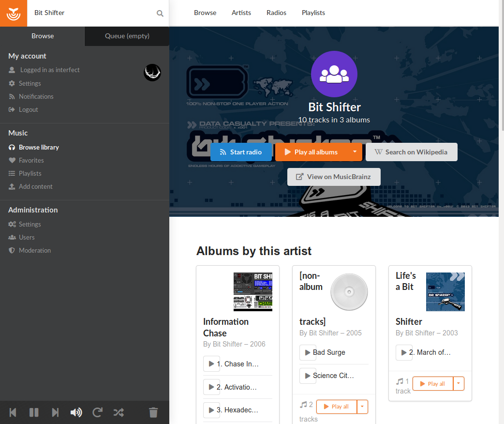Open Life's a Bit Shifter cover
This screenshot has height=424, width=504.
pyautogui.click(x=445, y=292)
